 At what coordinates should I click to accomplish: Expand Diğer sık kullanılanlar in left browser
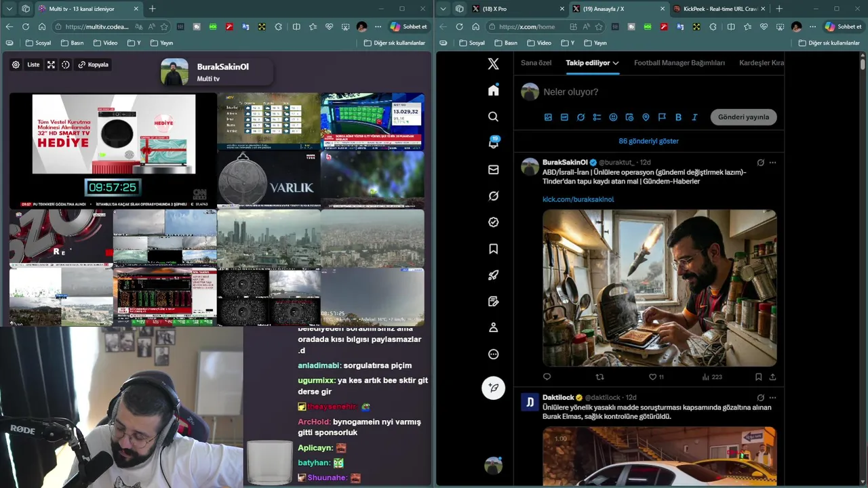tap(395, 43)
